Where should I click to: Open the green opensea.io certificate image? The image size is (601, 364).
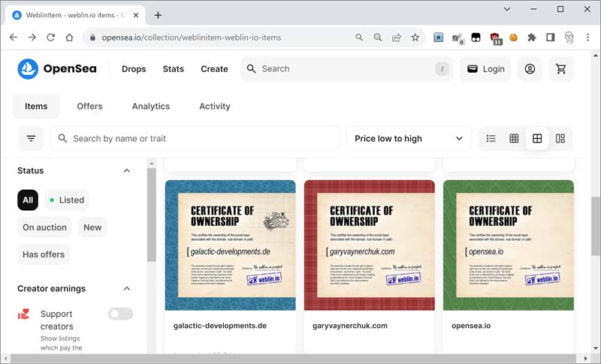click(x=509, y=245)
